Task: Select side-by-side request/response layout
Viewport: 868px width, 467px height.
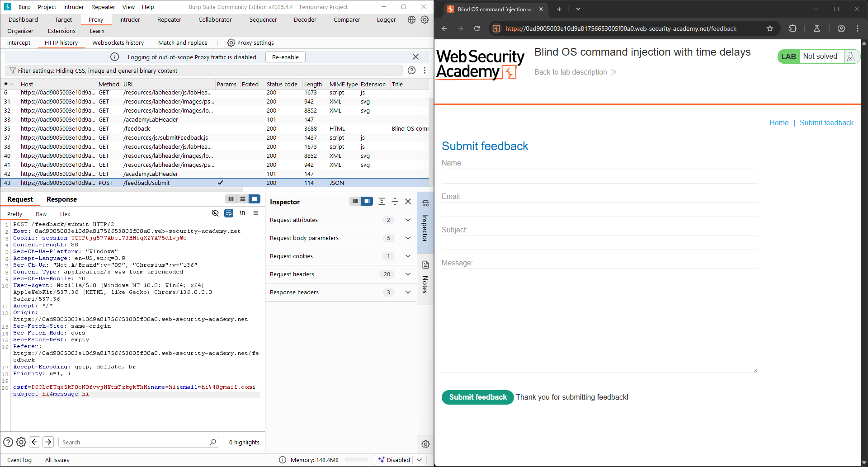Action: coord(231,199)
